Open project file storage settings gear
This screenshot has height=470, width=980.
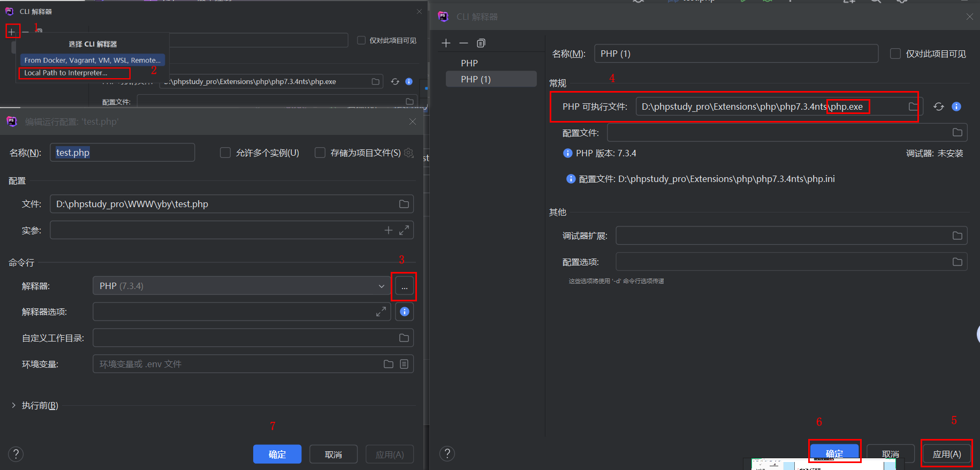tap(409, 153)
